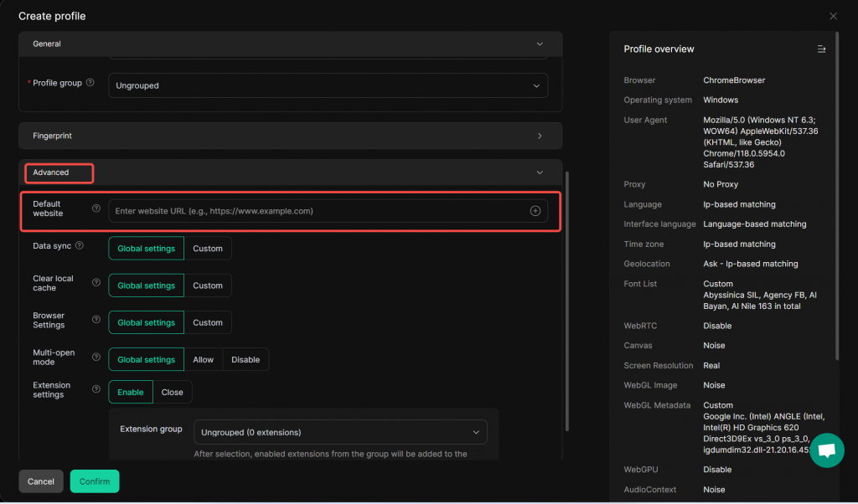Set Multi-open mode to Global settings

pyautogui.click(x=146, y=360)
